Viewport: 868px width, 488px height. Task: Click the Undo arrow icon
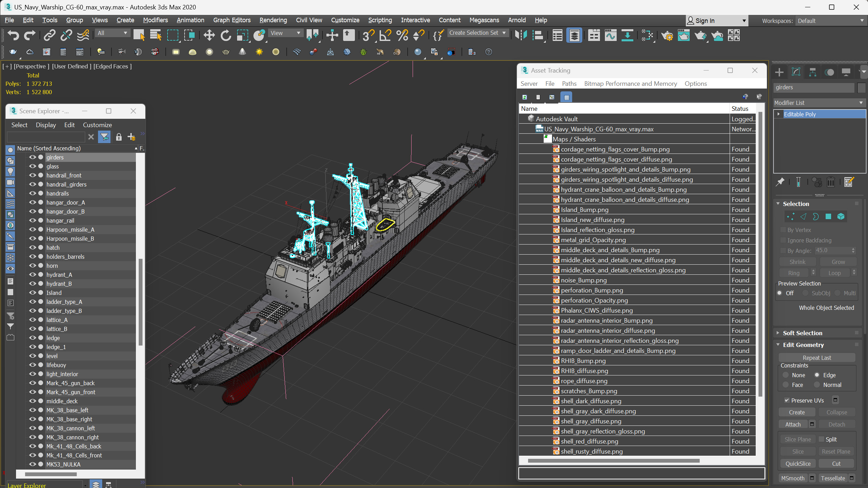coord(13,35)
